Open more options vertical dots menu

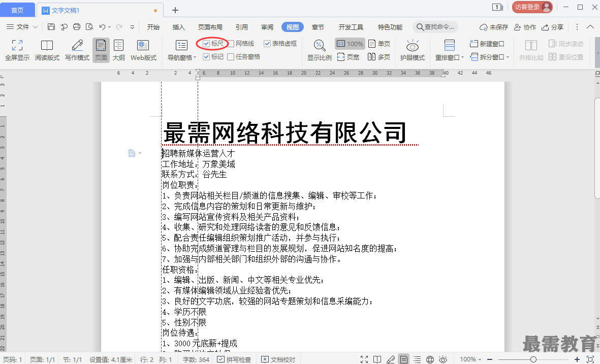click(x=577, y=27)
